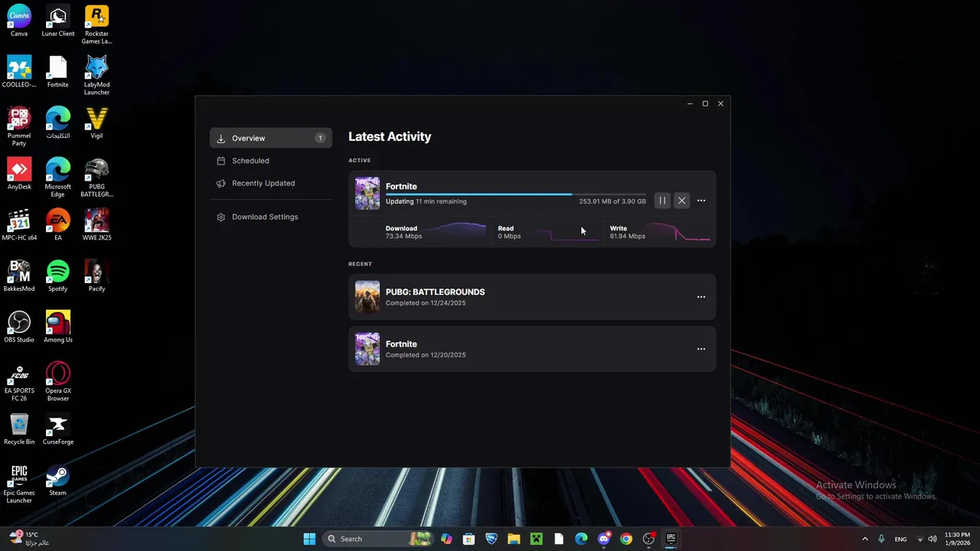Viewport: 980px width, 551px height.
Task: Select the Rockstar Games Launcher shortcut
Action: (96, 24)
